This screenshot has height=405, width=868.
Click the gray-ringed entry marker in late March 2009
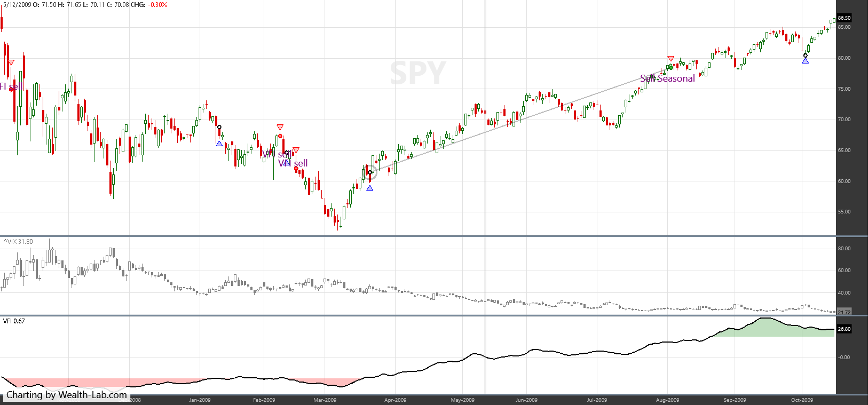click(370, 172)
